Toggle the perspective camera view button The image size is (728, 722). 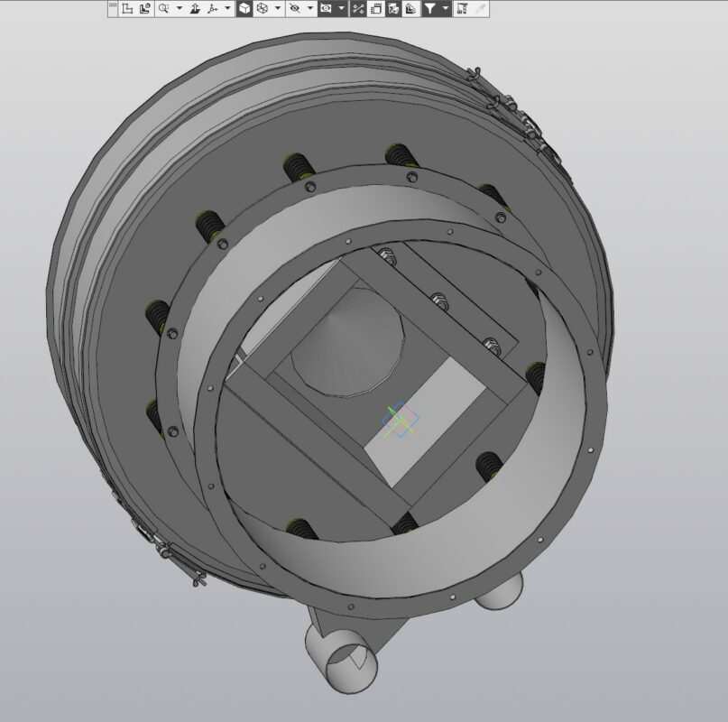tap(327, 8)
